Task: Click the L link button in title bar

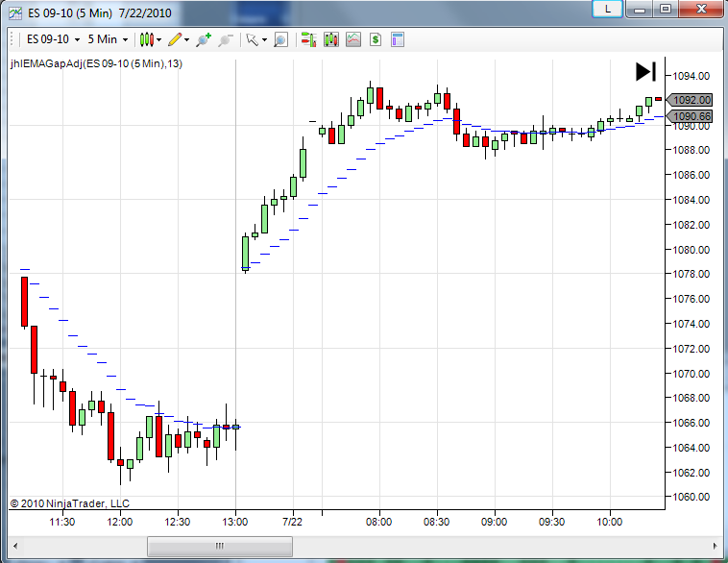Action: [607, 9]
